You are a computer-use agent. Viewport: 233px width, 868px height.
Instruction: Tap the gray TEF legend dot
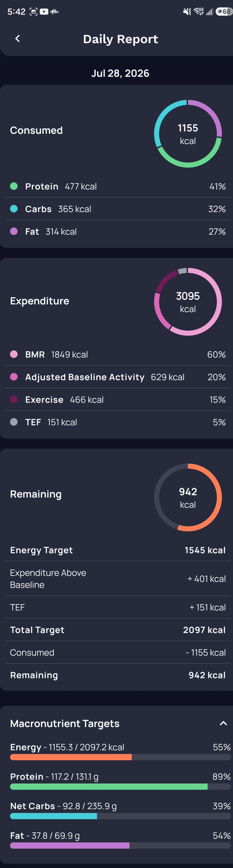14,422
